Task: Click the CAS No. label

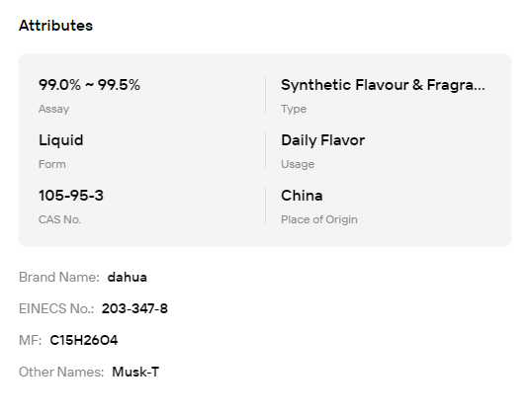Action: [x=59, y=219]
